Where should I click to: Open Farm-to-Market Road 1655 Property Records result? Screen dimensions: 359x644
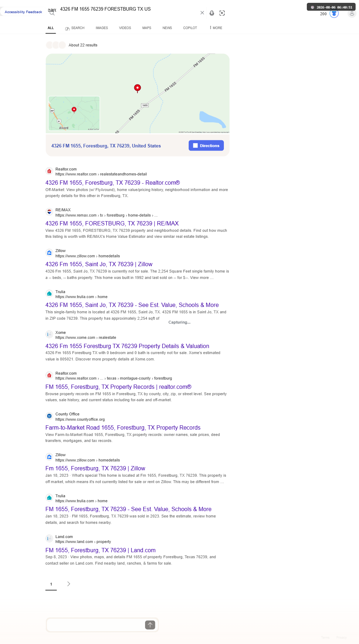pos(123,428)
